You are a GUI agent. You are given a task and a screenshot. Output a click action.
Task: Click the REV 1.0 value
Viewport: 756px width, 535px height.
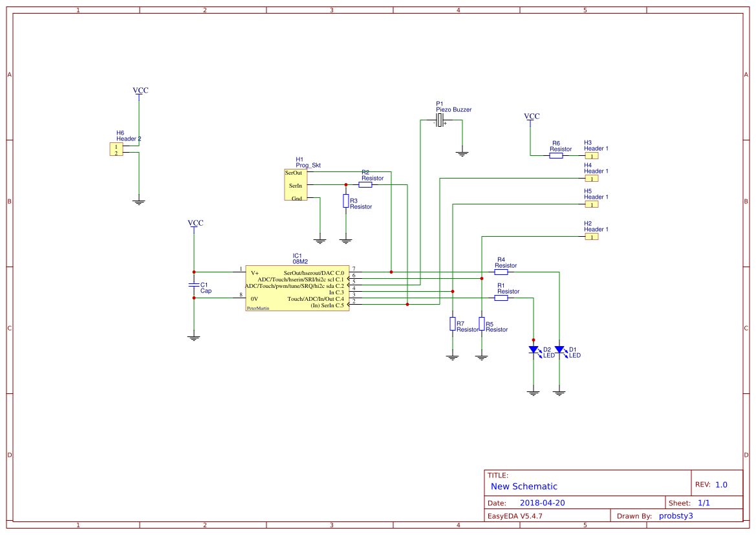tap(721, 485)
